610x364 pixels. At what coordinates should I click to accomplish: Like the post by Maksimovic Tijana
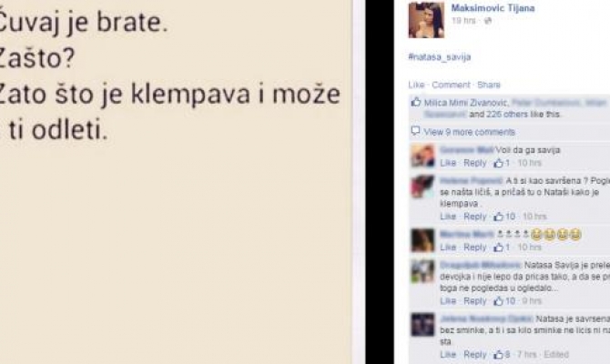[416, 85]
